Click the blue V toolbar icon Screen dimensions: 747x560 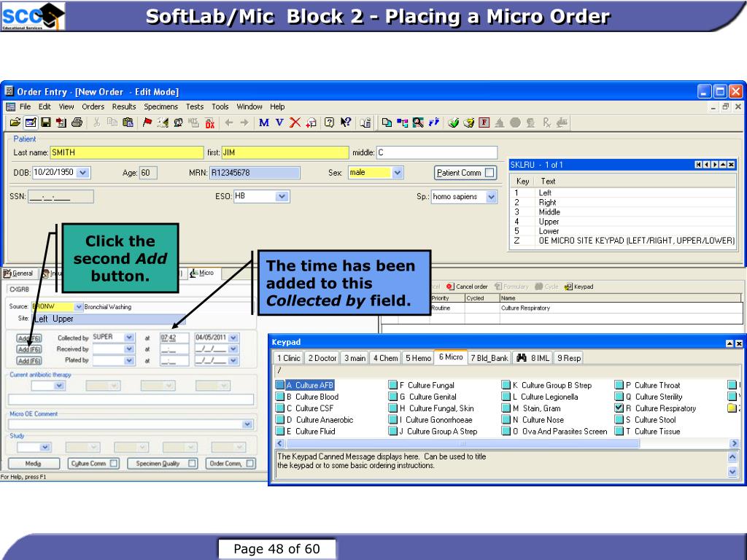point(279,122)
